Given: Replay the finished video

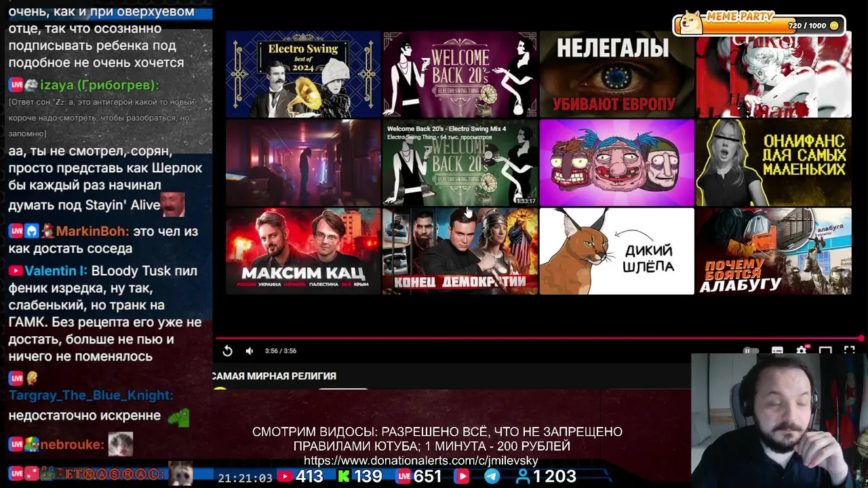Looking at the screenshot, I should [x=227, y=350].
